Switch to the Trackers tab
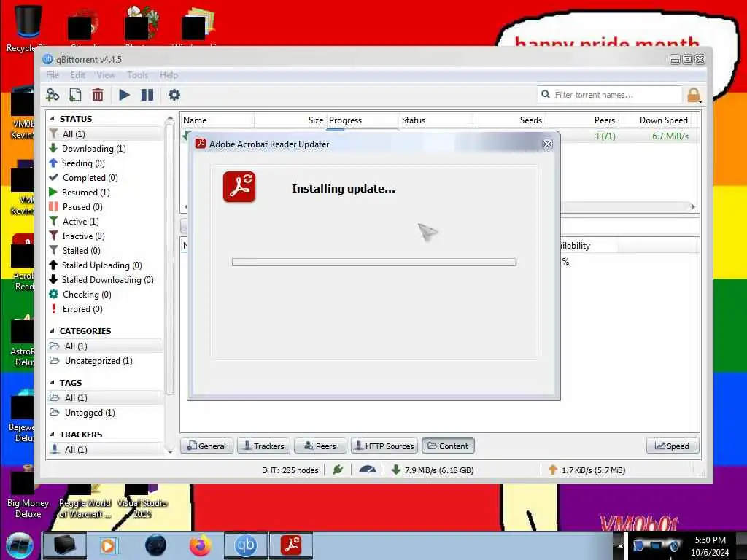Screen dimensions: 747x560 (264, 446)
